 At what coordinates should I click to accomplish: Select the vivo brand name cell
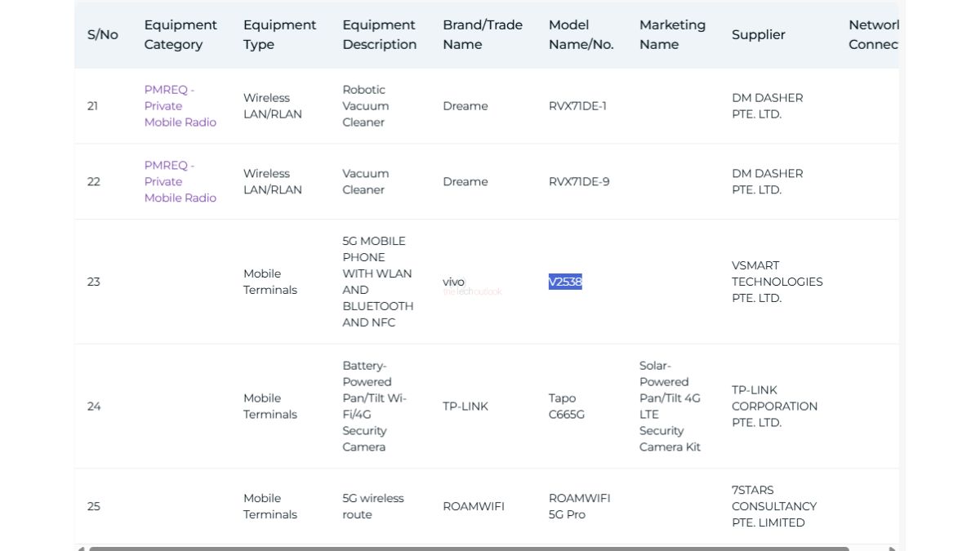pyautogui.click(x=453, y=282)
